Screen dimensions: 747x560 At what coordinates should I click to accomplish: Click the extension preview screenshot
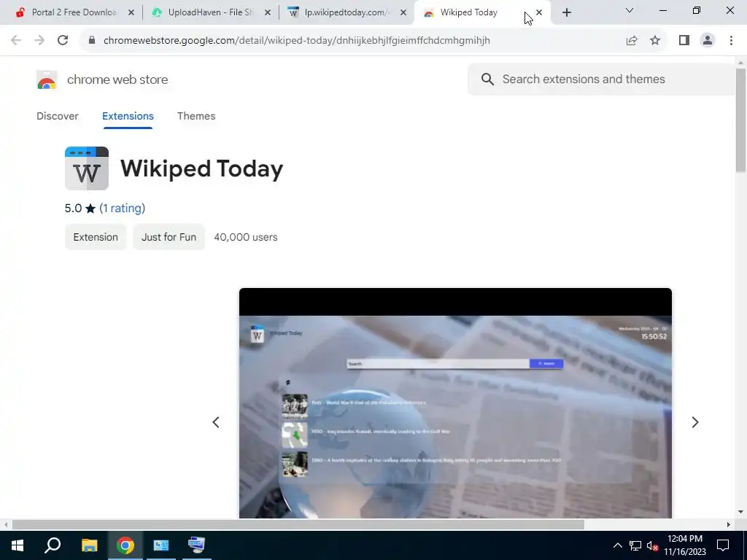coord(455,402)
